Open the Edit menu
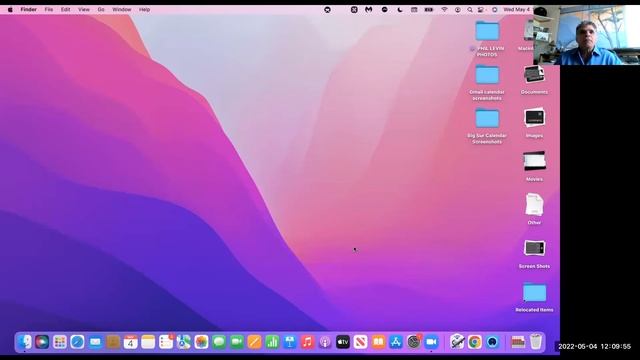The image size is (640, 360). click(65, 9)
